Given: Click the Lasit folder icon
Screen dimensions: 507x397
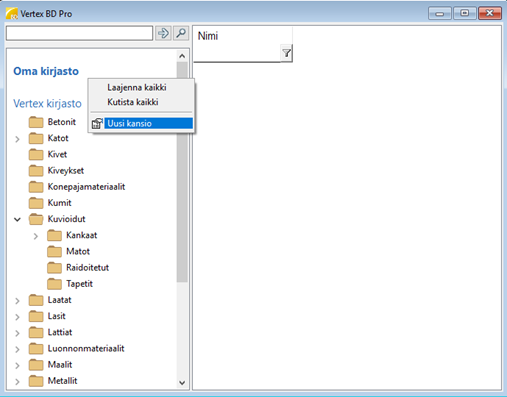Looking at the screenshot, I should click(36, 316).
